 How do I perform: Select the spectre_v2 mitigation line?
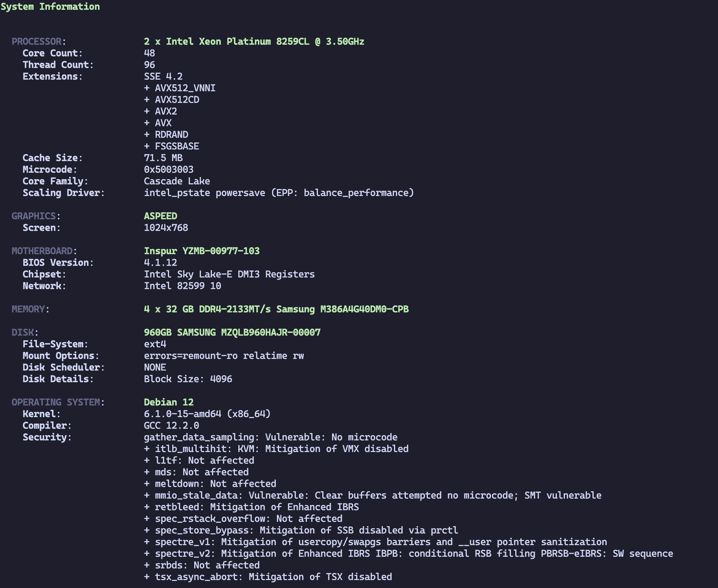409,553
